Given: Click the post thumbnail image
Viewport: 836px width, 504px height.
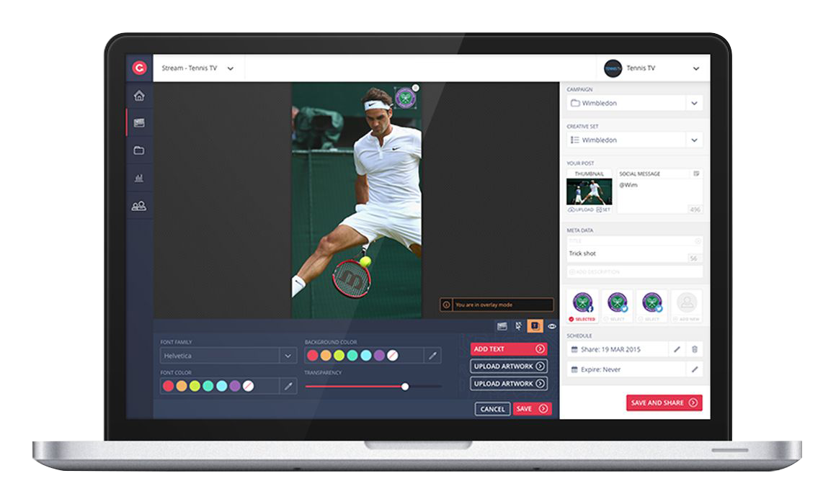Looking at the screenshot, I should click(x=589, y=192).
